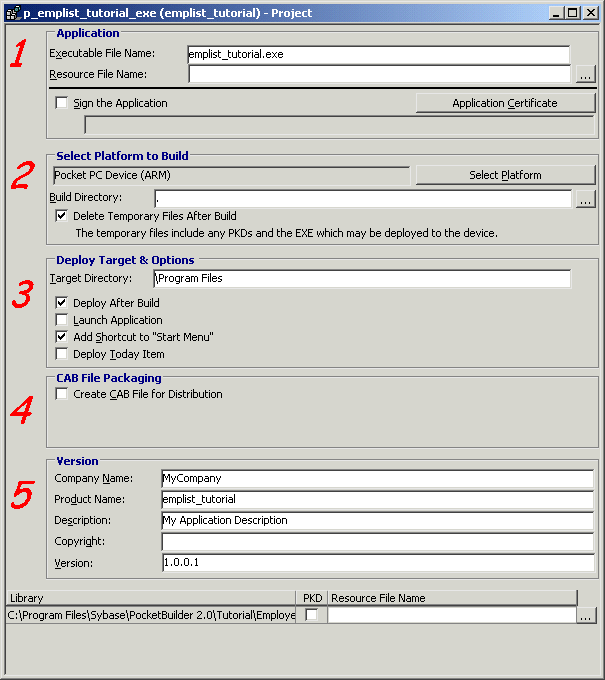Check Create CAB File for Distribution
The width and height of the screenshot is (605, 680).
tap(62, 394)
